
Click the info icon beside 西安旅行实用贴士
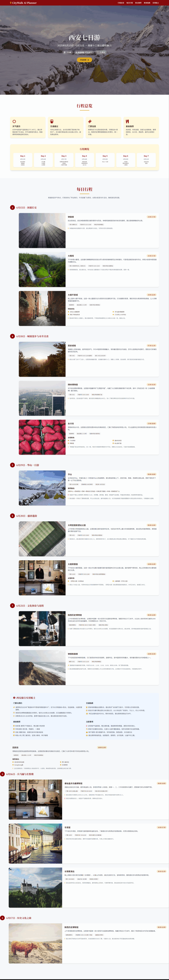[x=14, y=698]
